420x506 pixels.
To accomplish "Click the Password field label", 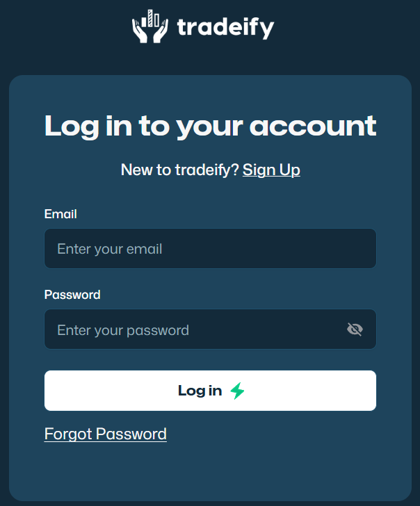I will point(72,295).
